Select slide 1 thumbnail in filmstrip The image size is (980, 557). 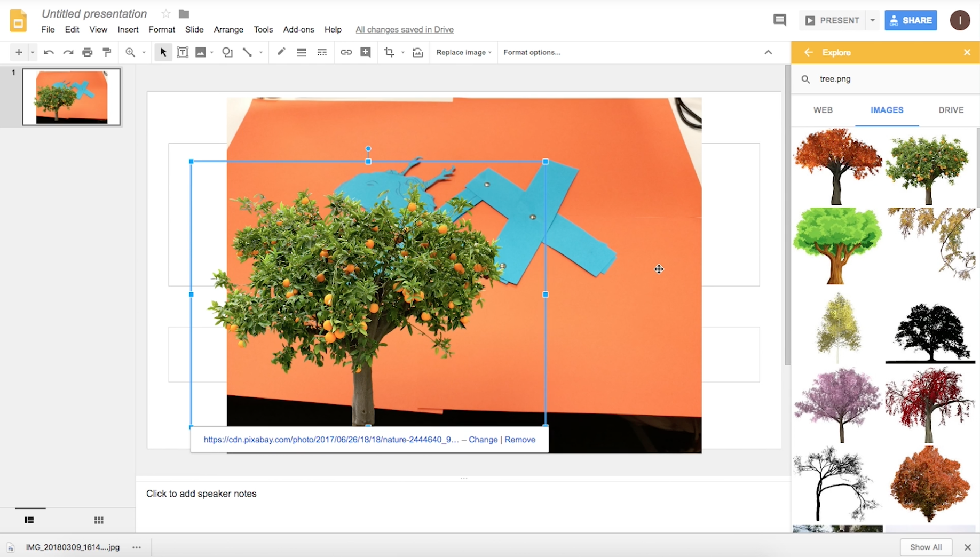pyautogui.click(x=72, y=97)
